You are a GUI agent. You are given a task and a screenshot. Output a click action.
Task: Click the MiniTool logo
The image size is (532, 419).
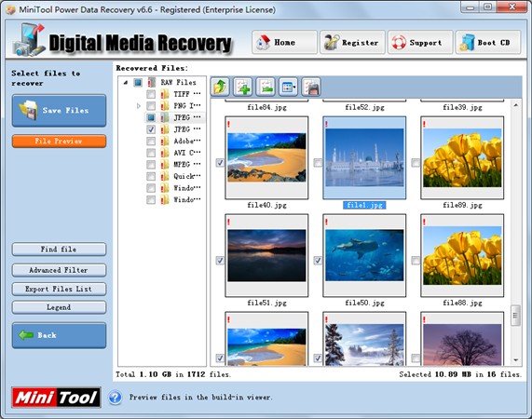56,398
